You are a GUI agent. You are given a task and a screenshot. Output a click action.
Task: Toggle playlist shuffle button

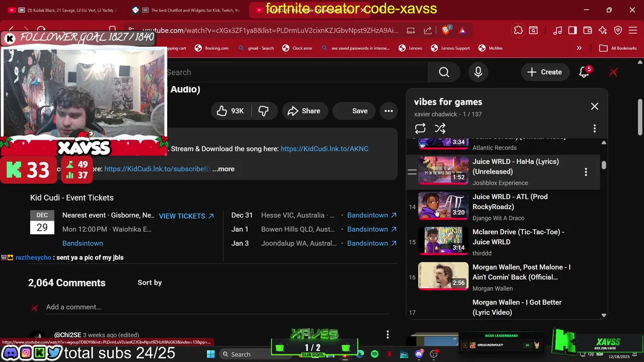(440, 128)
